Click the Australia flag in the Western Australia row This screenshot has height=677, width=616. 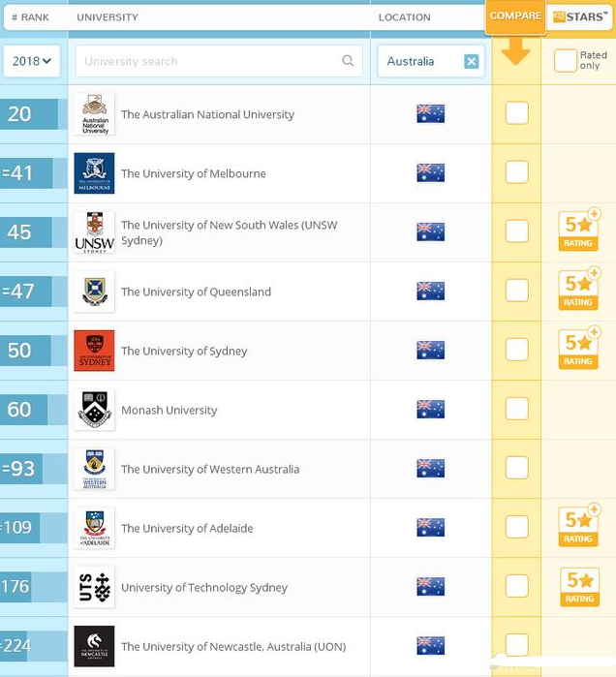430,469
